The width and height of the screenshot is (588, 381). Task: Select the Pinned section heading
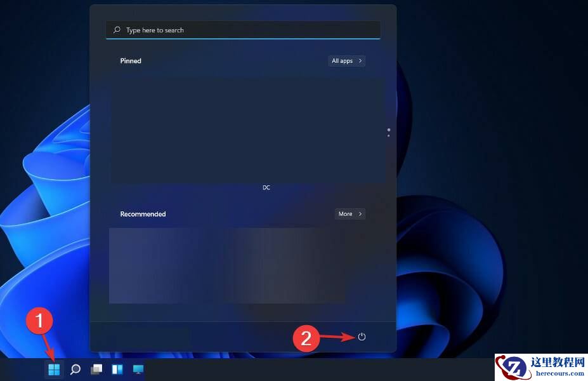(x=130, y=60)
